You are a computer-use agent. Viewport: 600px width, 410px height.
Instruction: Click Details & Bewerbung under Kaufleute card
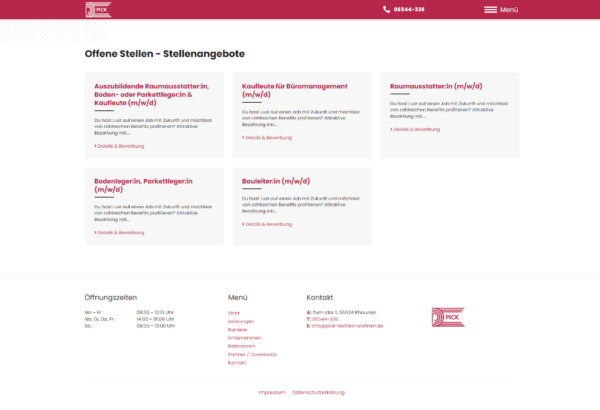tap(267, 137)
